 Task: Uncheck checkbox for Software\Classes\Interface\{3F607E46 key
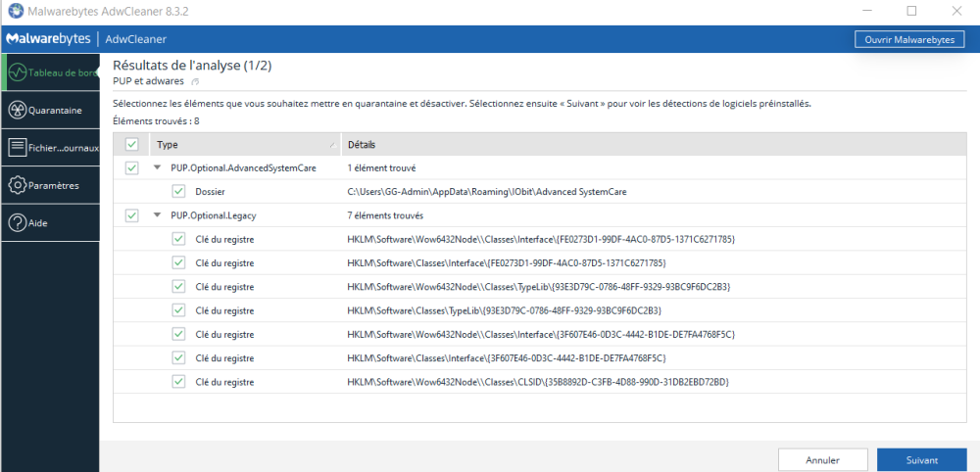[x=178, y=357]
